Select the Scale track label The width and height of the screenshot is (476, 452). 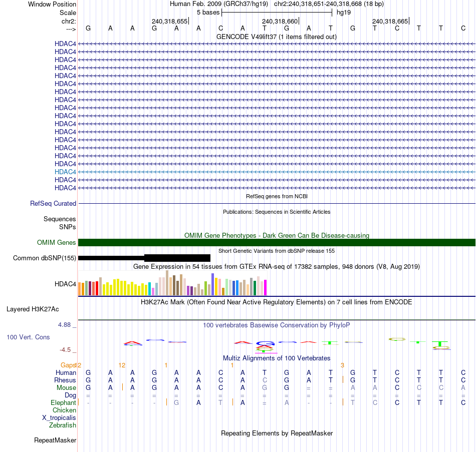pyautogui.click(x=68, y=13)
